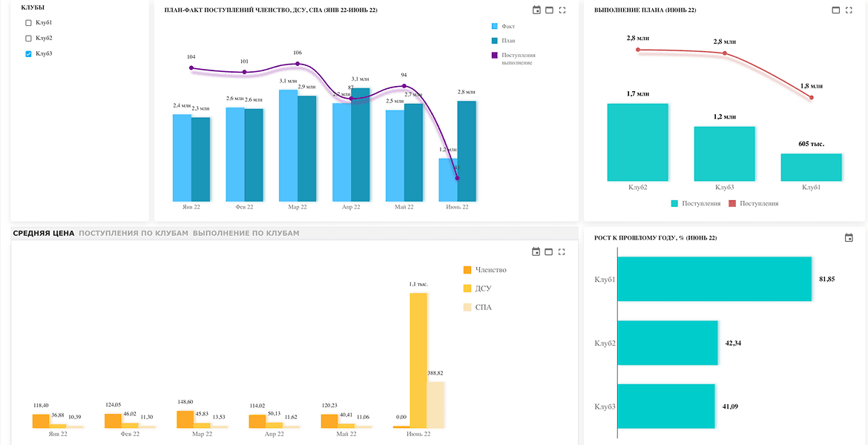
Task: Select the Средняя цена tab
Action: point(44,233)
